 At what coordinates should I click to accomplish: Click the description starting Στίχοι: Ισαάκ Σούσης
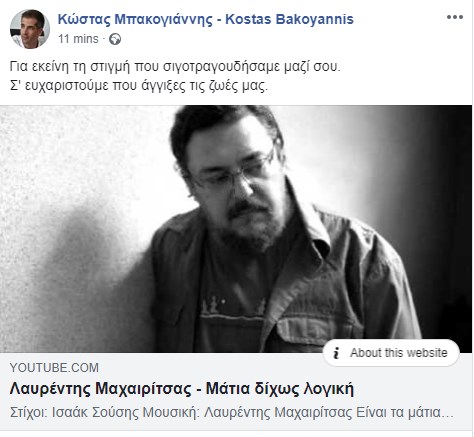[232, 413]
